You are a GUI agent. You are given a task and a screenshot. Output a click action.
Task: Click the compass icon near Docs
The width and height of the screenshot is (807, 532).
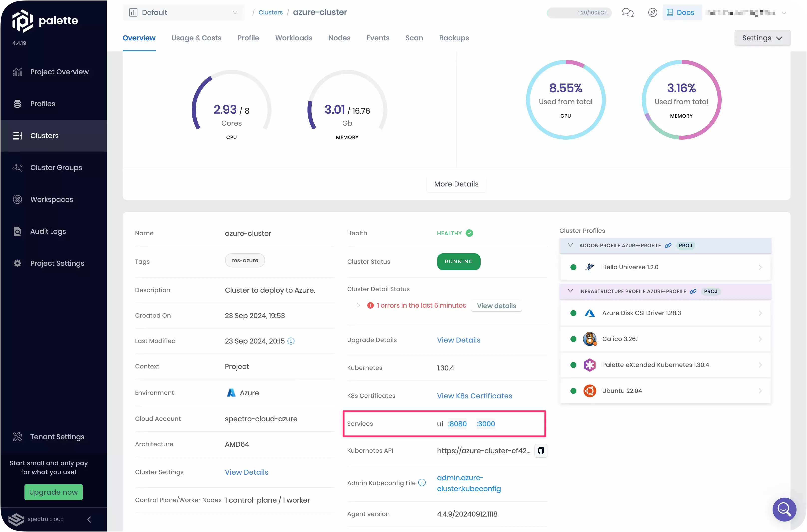pyautogui.click(x=653, y=12)
